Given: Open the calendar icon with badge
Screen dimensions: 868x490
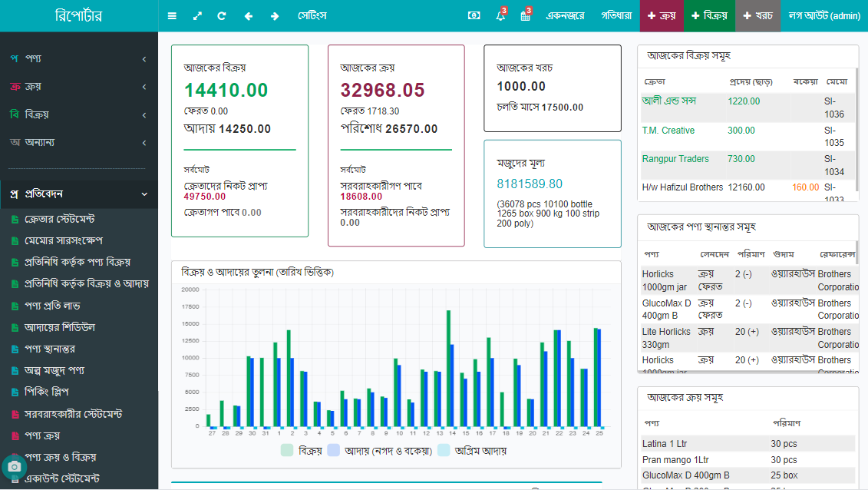Looking at the screenshot, I should pos(526,16).
